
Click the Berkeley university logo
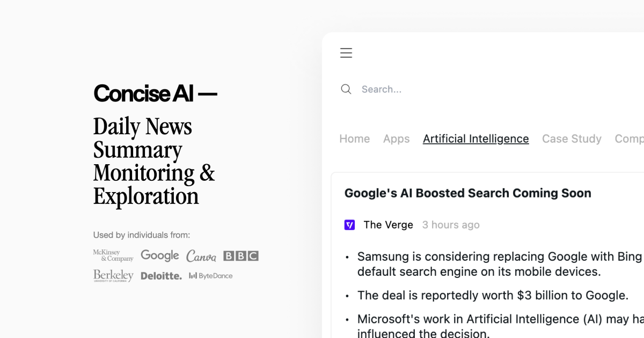[x=113, y=276]
